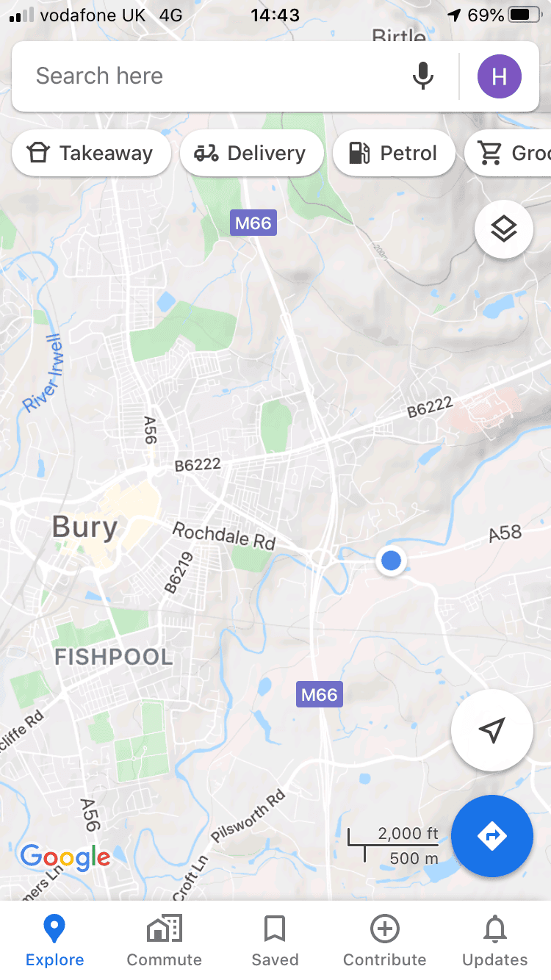
Task: Open the map layers button
Action: (504, 230)
